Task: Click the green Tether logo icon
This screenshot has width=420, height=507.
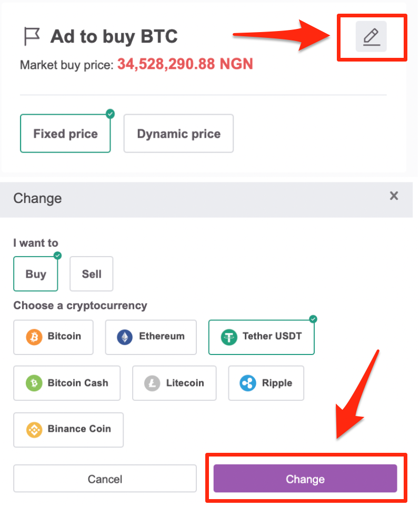Action: [x=229, y=337]
